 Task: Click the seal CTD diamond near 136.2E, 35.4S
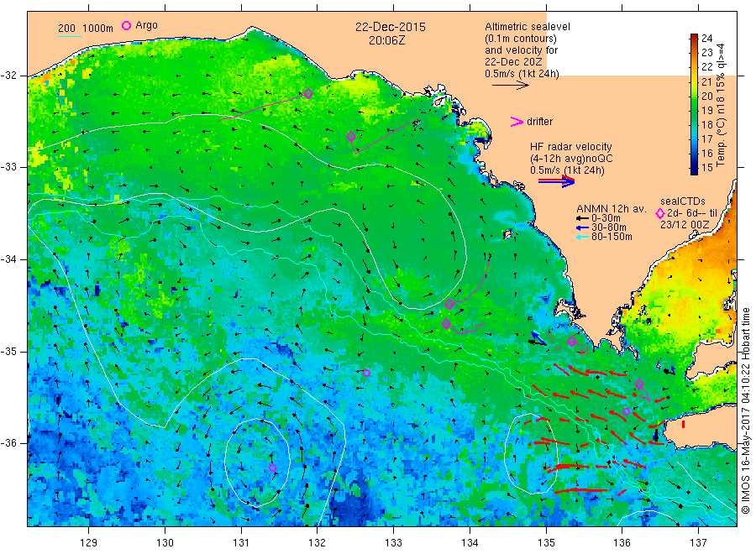pyautogui.click(x=639, y=384)
